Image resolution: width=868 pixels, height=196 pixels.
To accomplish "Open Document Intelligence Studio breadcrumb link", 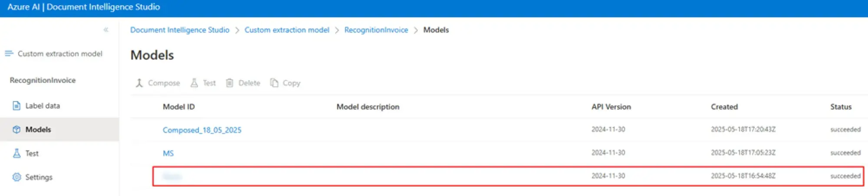I will [x=180, y=30].
